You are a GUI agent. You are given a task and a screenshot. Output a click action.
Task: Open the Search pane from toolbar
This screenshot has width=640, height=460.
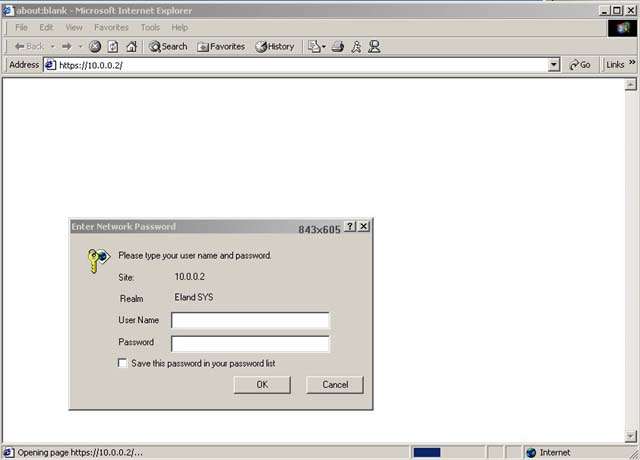point(168,47)
